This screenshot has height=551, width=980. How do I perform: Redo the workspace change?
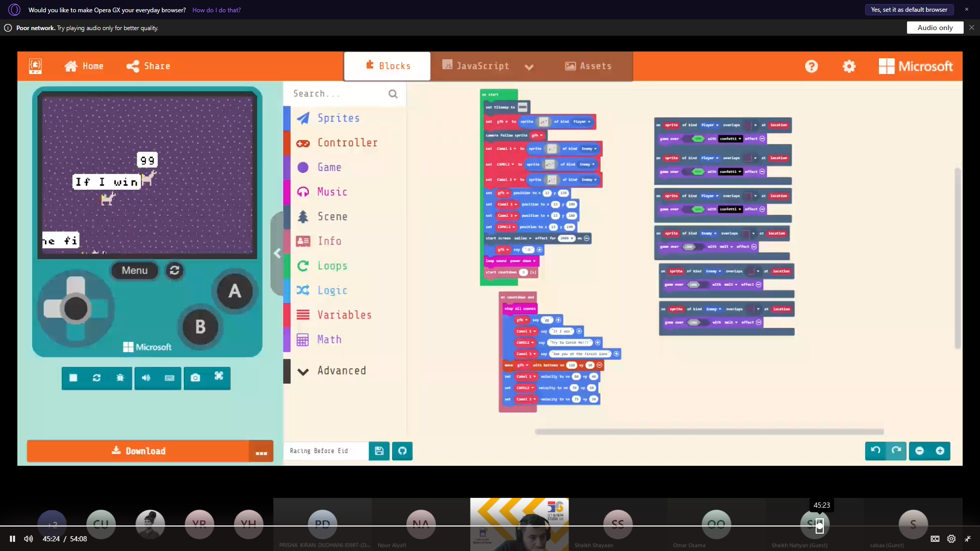pyautogui.click(x=896, y=450)
